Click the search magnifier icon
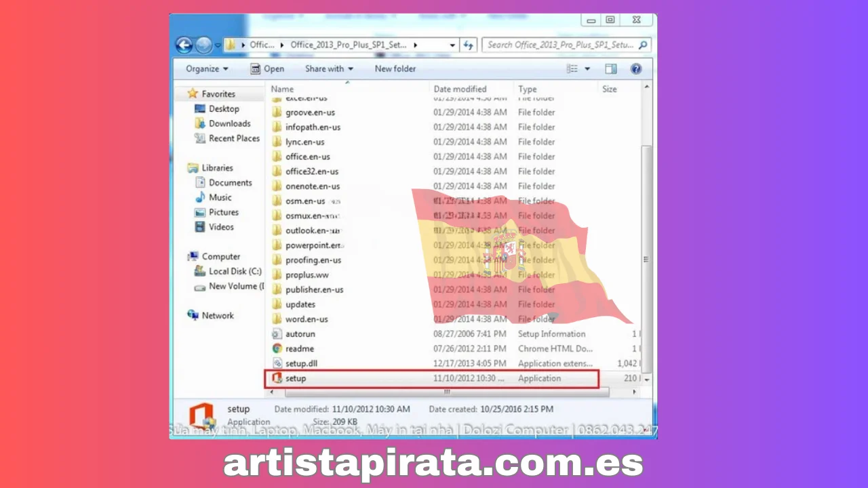 tap(643, 45)
